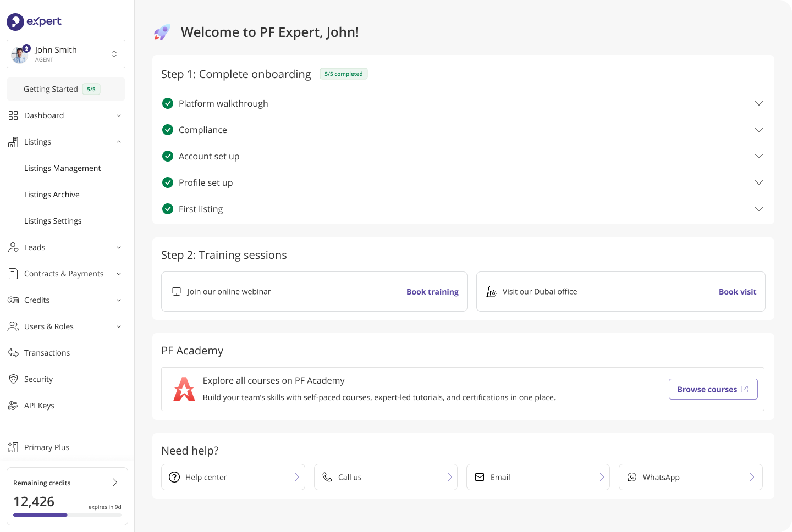Click the expires in 9d text
Viewport: 792px width, 532px height.
pyautogui.click(x=105, y=507)
